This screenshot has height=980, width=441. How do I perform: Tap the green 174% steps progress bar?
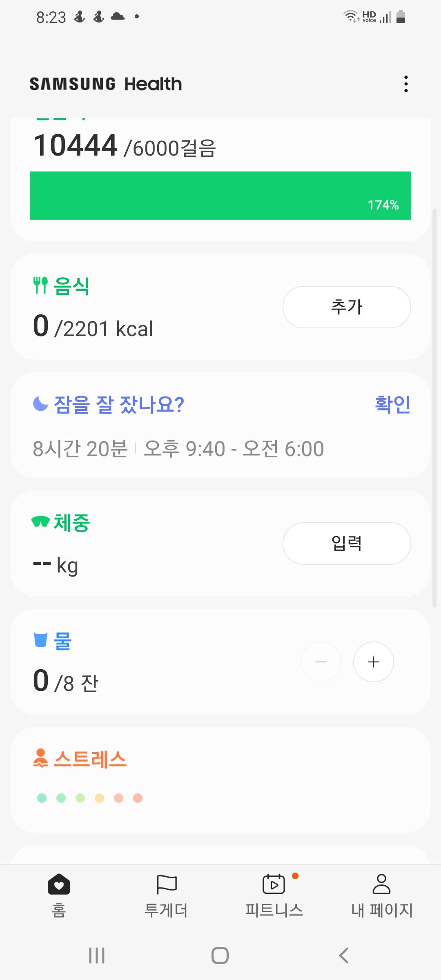pos(220,196)
